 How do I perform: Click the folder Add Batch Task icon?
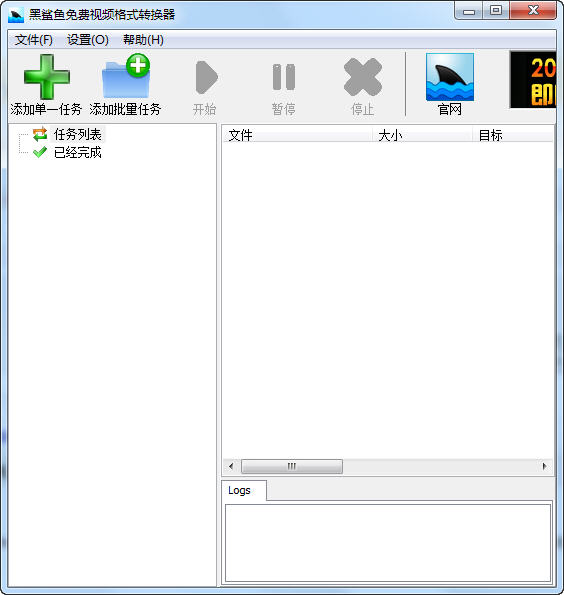click(126, 76)
